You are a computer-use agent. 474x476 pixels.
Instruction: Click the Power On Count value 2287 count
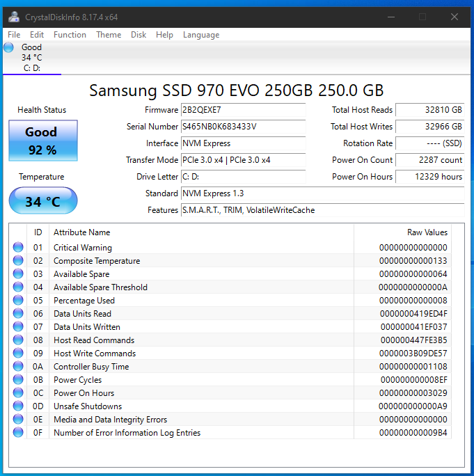coord(430,160)
